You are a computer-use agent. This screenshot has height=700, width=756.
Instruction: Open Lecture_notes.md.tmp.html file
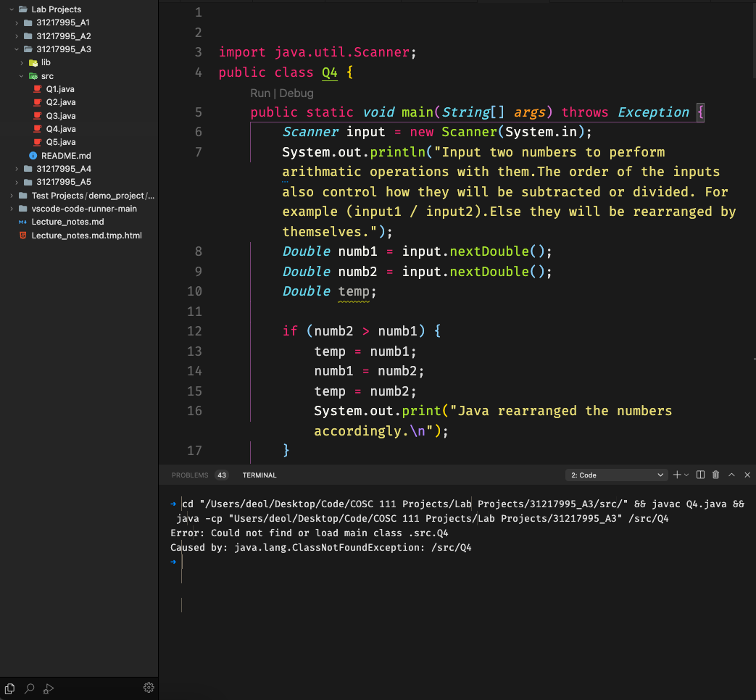(x=87, y=236)
